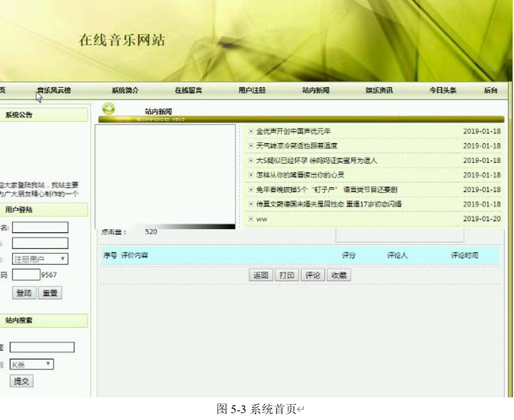Image resolution: width=514 pixels, height=420 pixels.
Task: Open the 娱乐资讯 section
Action: click(x=377, y=89)
